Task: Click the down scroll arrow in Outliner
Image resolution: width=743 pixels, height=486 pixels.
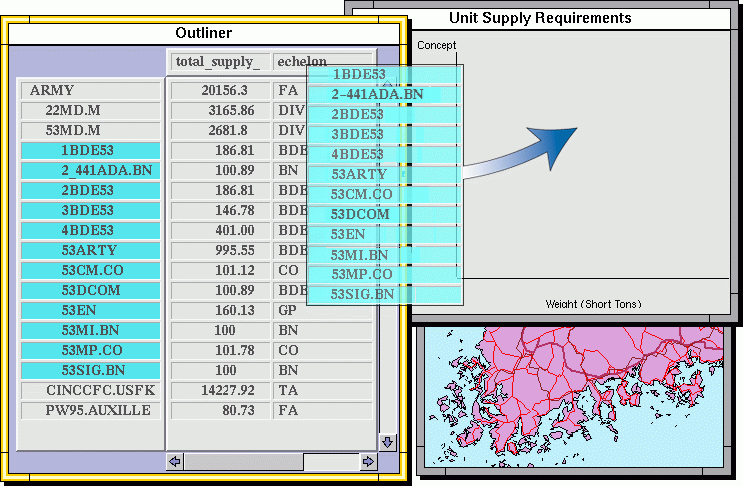Action: (388, 441)
